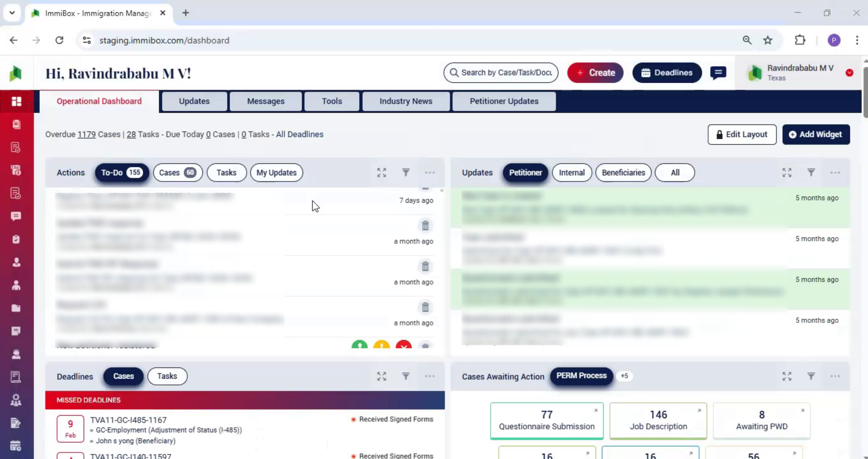The image size is (868, 459).
Task: Click the Search by Case/Task/Document field
Action: click(x=501, y=73)
